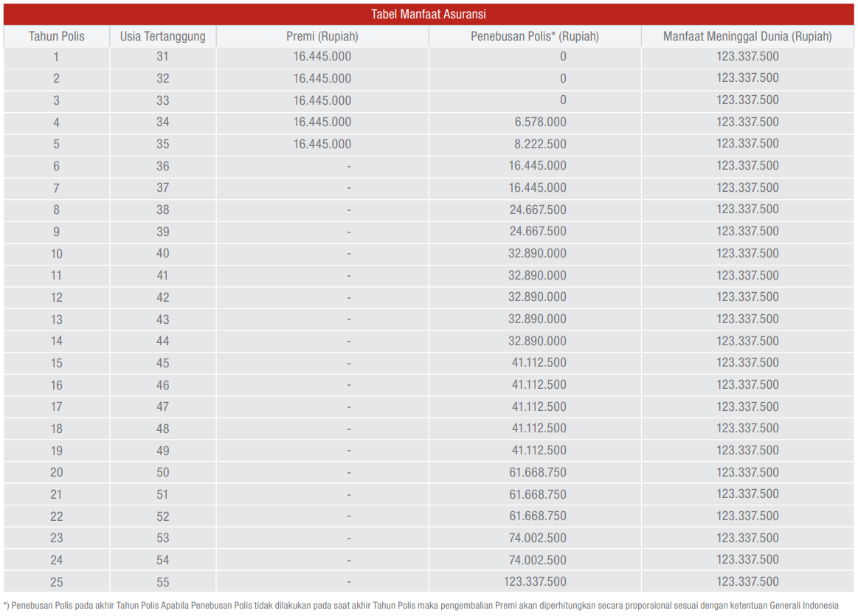Select premium 16.445.000 in policy year 1 row

(x=322, y=56)
